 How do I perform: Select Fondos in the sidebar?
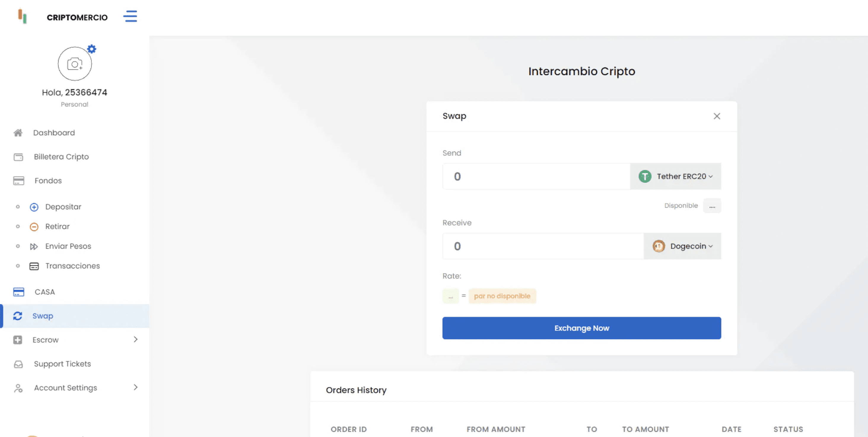[48, 181]
